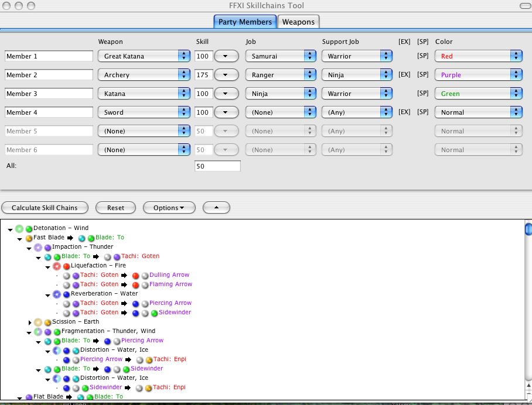532x405 pixels.
Task: Click the Detonation – Wind starburst icon
Action: 19,229
